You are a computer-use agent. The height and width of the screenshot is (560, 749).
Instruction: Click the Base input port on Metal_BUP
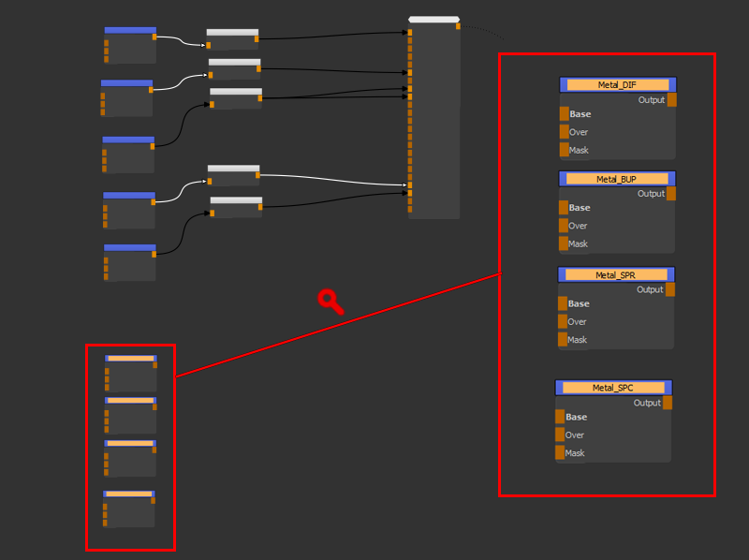coord(563,208)
